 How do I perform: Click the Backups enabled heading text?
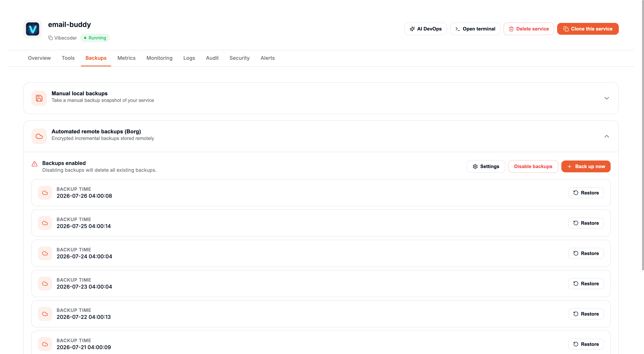[64, 163]
